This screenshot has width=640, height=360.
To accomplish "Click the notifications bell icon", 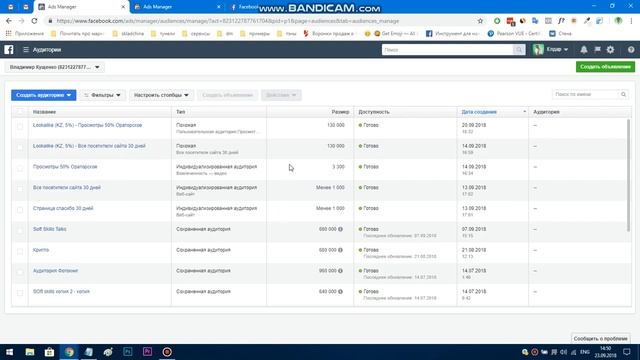I will (584, 50).
